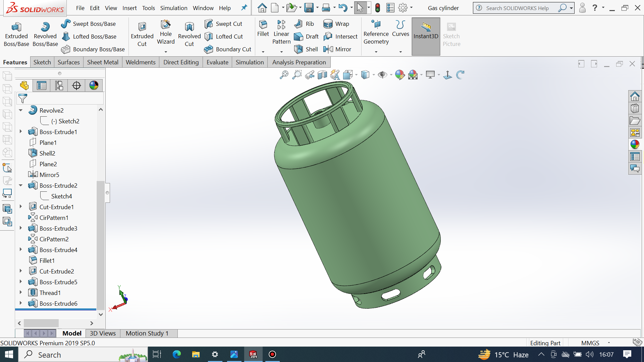Click the MMGS unit system button

click(590, 343)
